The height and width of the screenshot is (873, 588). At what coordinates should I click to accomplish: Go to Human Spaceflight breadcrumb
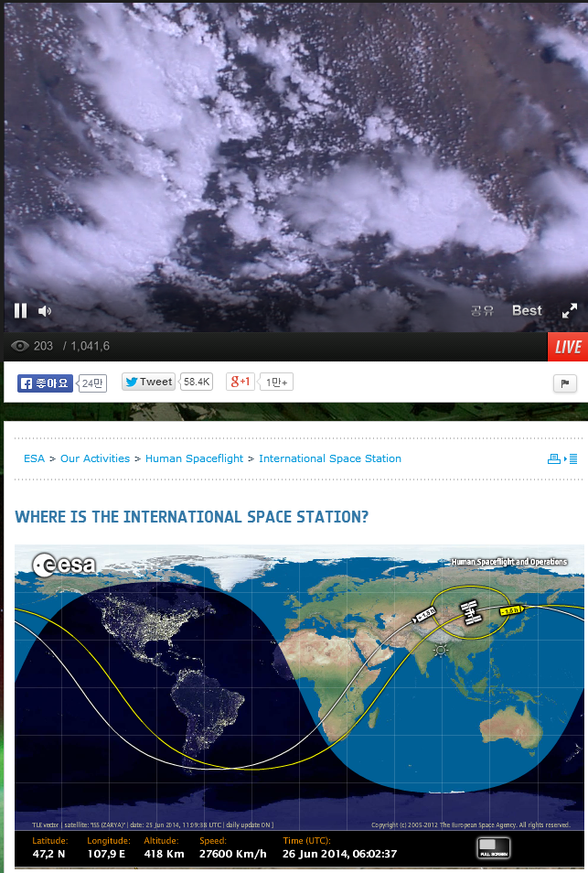pos(194,458)
